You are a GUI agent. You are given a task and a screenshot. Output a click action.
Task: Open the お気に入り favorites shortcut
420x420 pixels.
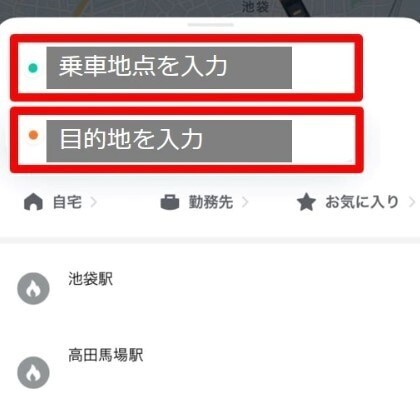coord(356,202)
